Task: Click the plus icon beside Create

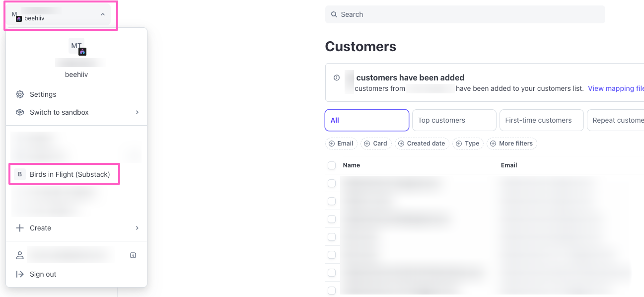Action: tap(20, 228)
